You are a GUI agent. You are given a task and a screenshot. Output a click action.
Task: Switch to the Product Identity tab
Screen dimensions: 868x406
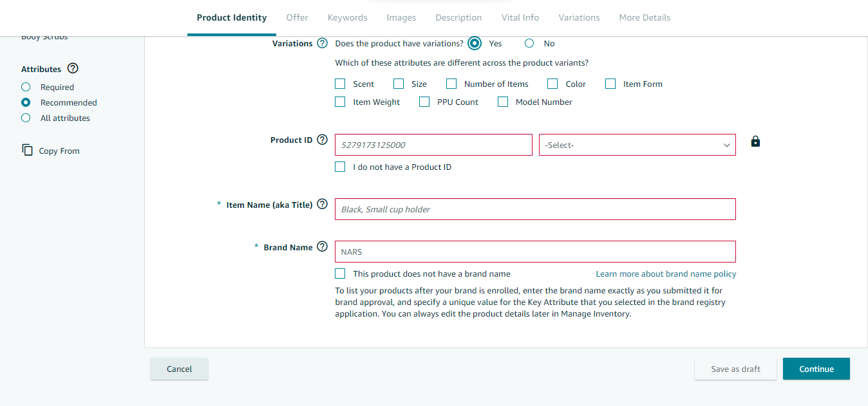232,17
